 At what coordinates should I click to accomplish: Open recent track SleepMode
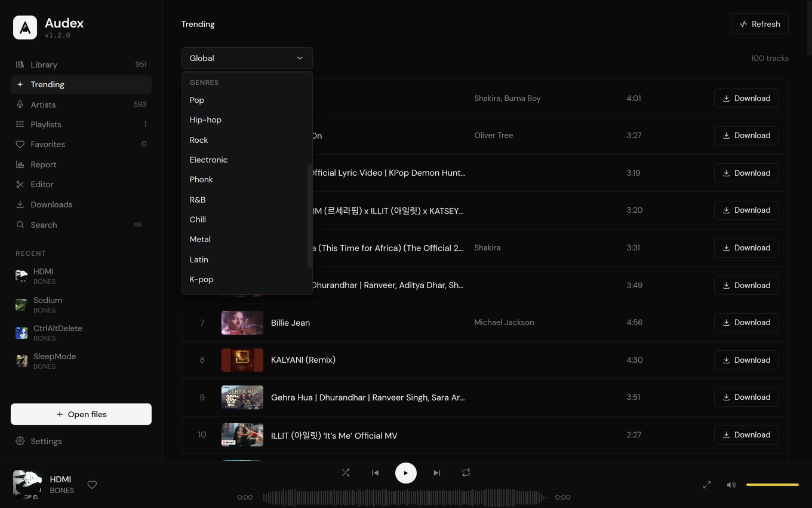81,361
